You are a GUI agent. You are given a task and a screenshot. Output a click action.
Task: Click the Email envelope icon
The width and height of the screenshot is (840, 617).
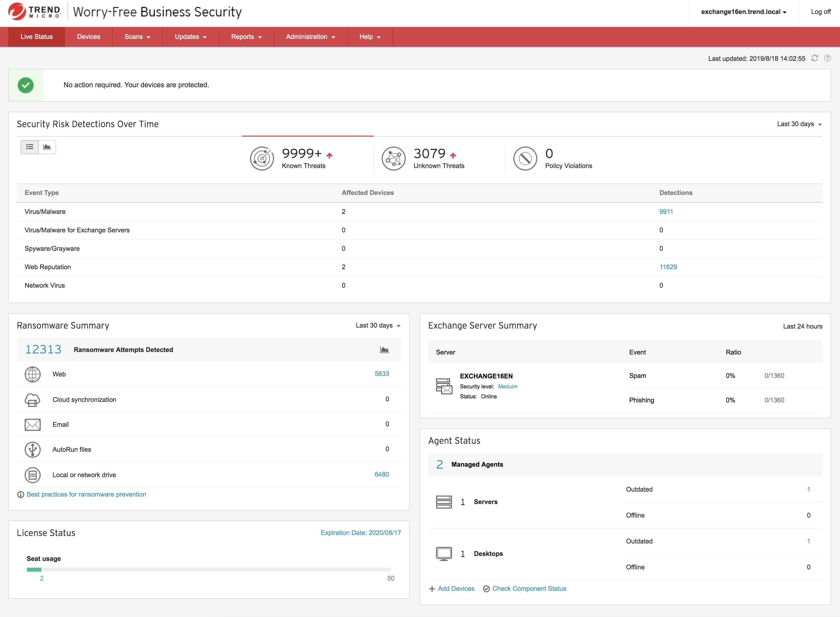click(x=32, y=425)
